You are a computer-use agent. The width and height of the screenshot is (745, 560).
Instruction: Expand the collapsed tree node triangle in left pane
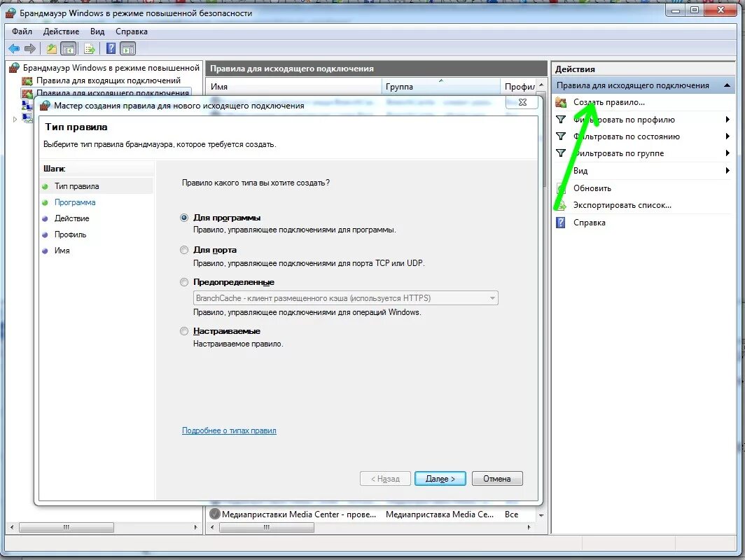(x=15, y=119)
